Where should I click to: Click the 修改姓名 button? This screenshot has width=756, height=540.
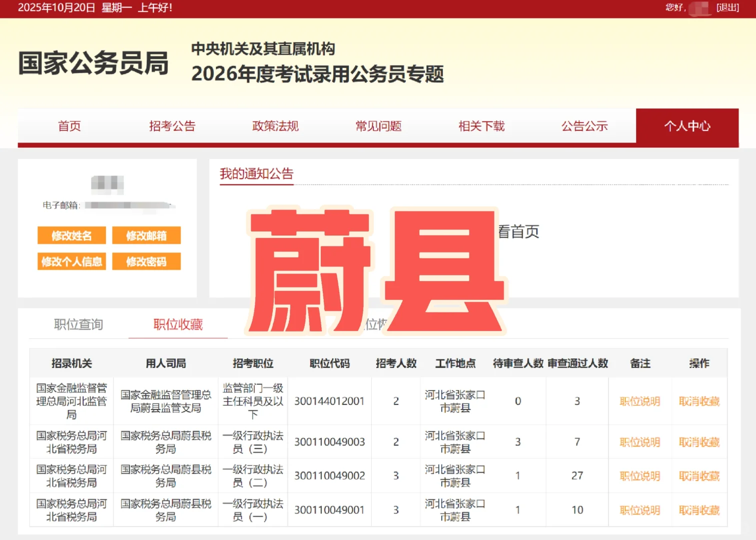tap(71, 235)
